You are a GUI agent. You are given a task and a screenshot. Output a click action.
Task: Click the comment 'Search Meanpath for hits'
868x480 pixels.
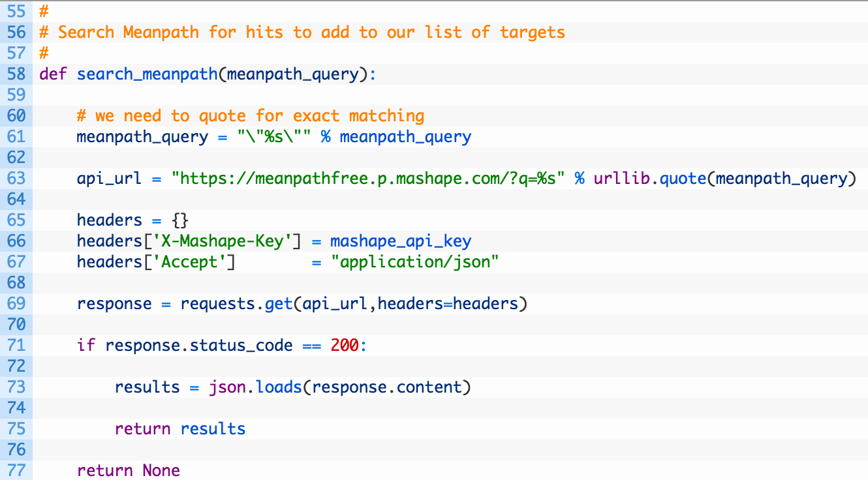click(x=171, y=32)
